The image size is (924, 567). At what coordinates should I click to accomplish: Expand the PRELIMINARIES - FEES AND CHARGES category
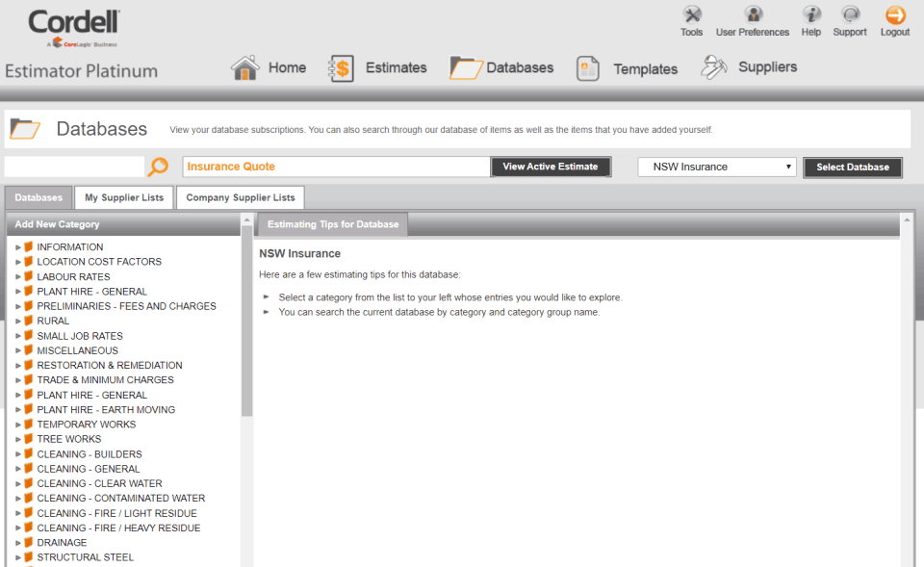click(17, 306)
